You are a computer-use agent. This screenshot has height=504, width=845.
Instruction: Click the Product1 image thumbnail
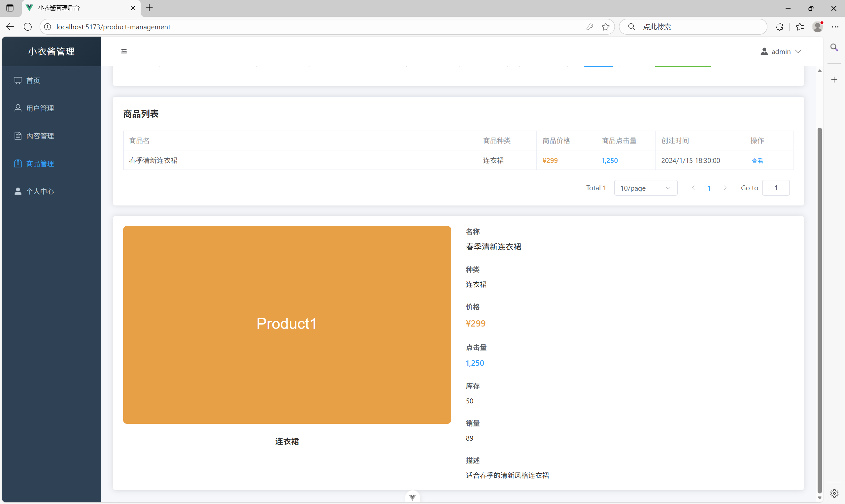pos(287,325)
